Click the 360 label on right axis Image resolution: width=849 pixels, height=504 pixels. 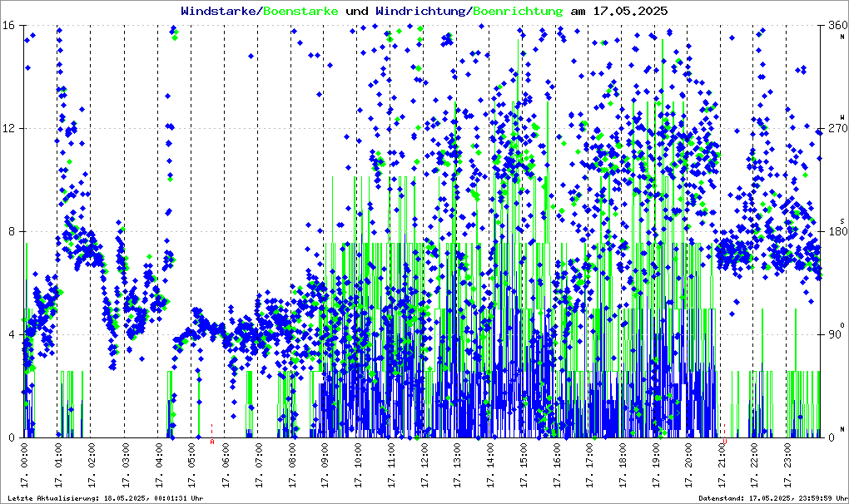[837, 26]
